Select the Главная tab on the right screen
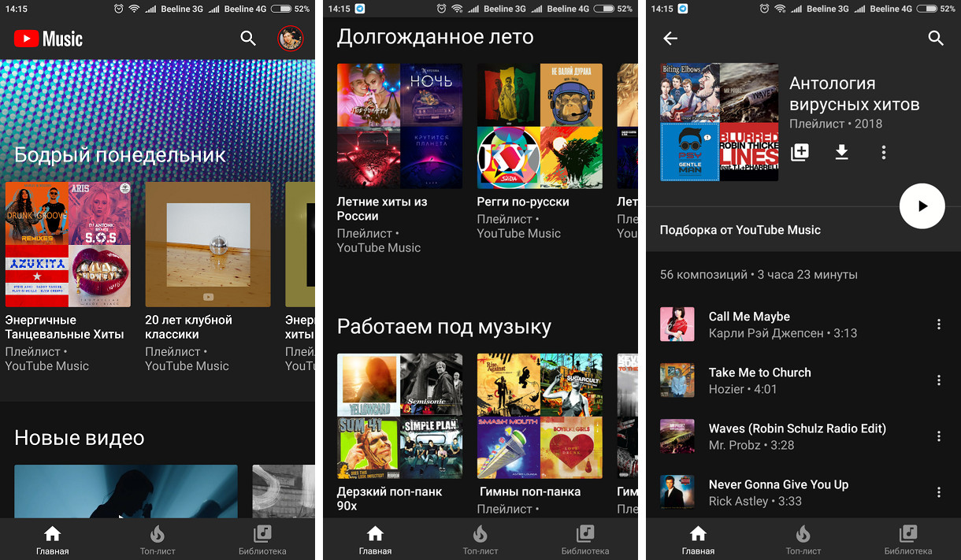Screen dimensions: 961x560 coord(698,540)
